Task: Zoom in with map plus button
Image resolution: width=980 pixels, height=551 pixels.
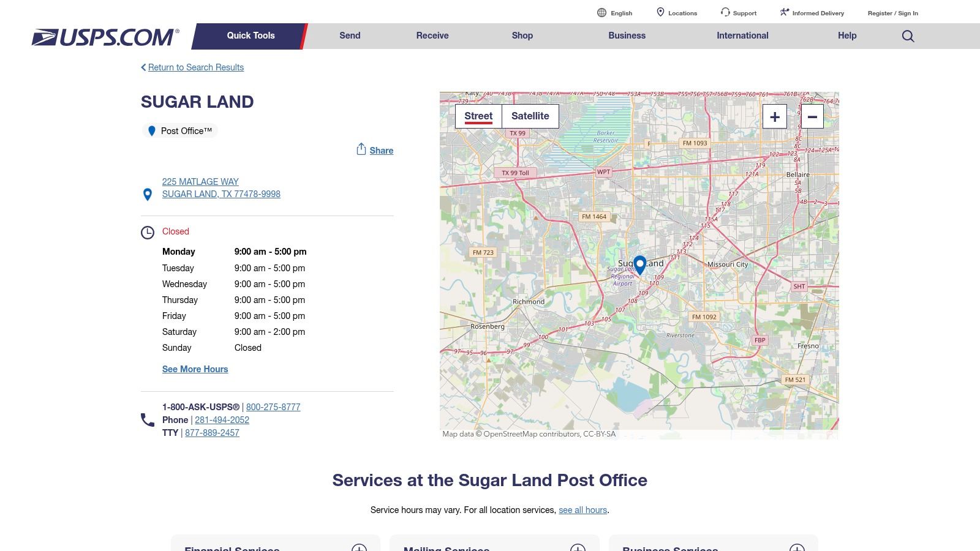Action: pos(775,116)
